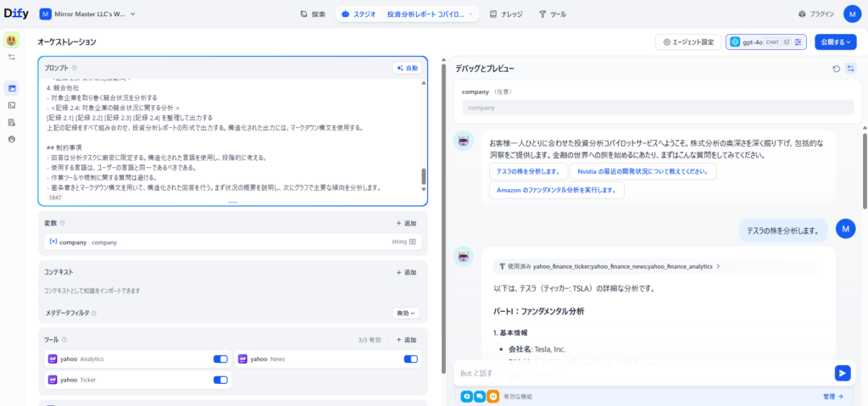Screen dimensions: 868x406
Task: Send message with blue arrow button
Action: [x=843, y=373]
